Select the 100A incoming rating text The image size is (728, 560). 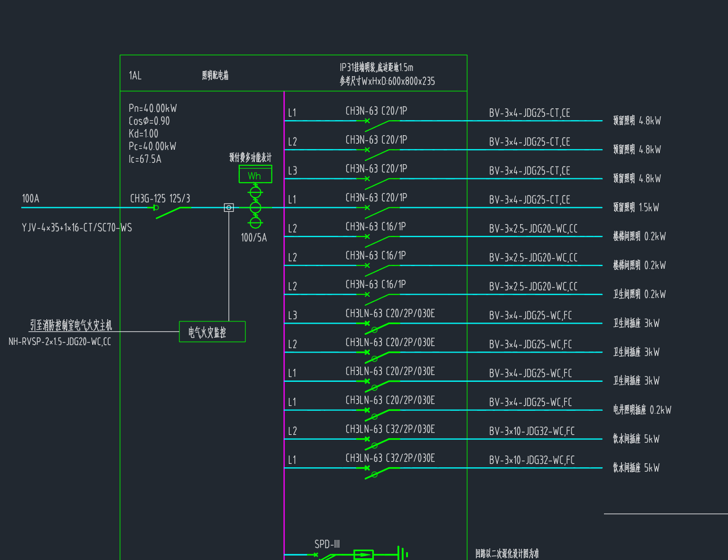point(31,198)
